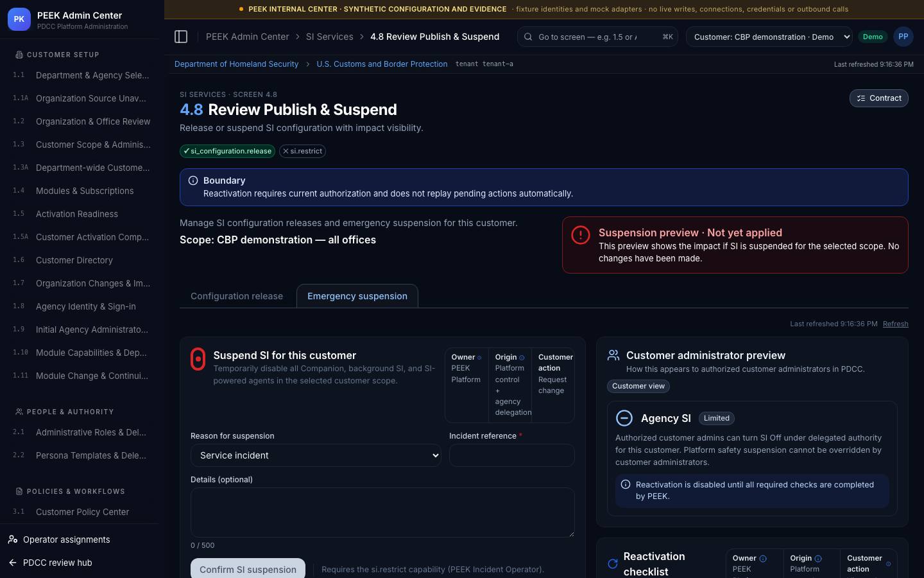Open Customer Directory sidebar item

(82, 260)
